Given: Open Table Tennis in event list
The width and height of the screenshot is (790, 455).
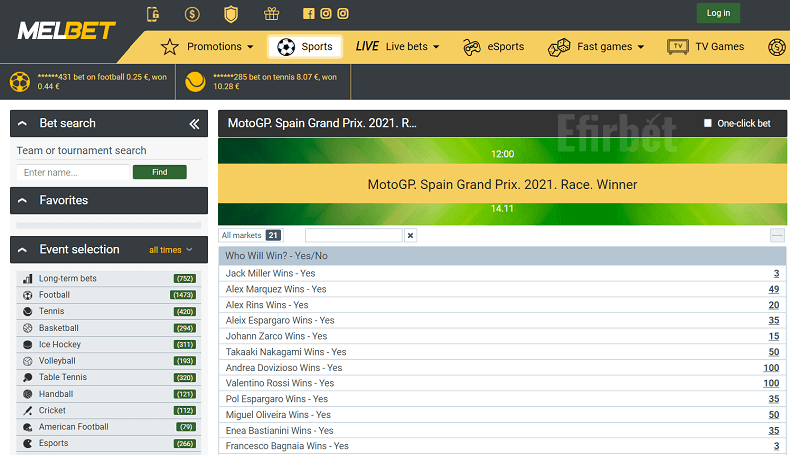Looking at the screenshot, I should coord(109,377).
